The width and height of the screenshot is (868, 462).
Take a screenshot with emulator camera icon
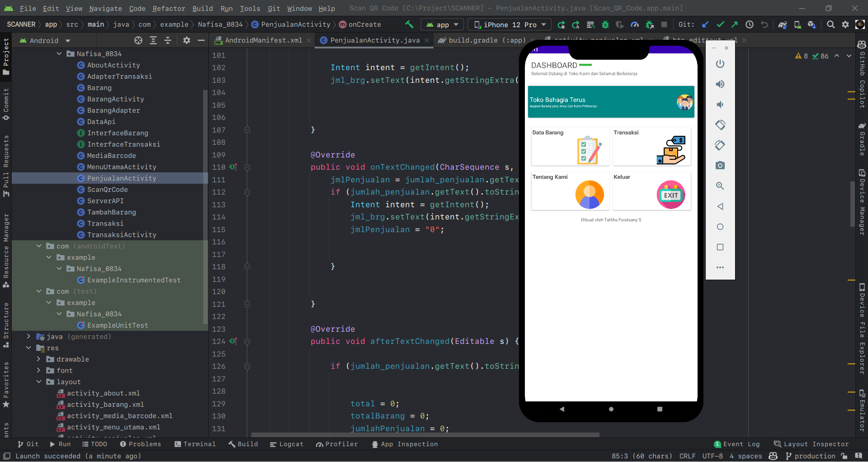tap(720, 165)
